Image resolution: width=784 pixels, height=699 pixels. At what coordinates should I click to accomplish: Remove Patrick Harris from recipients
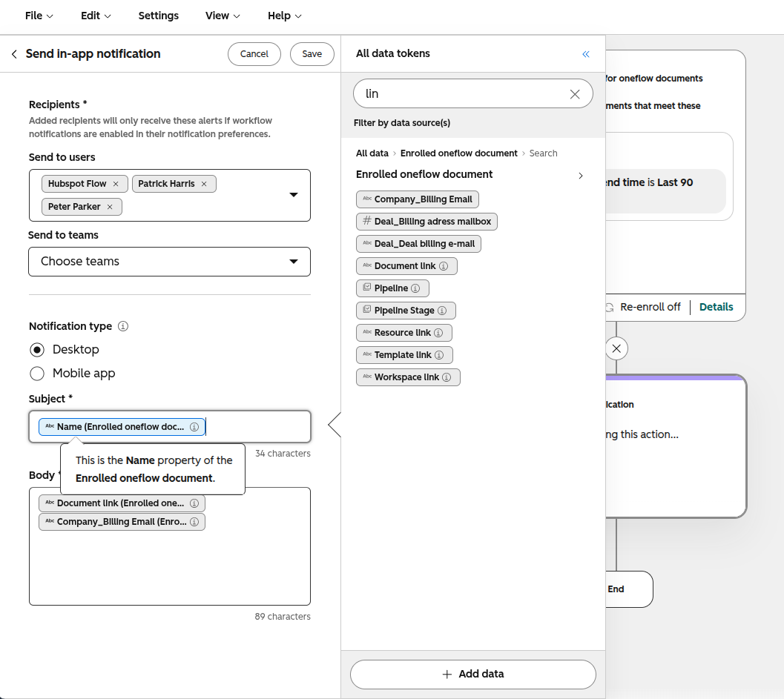(204, 184)
